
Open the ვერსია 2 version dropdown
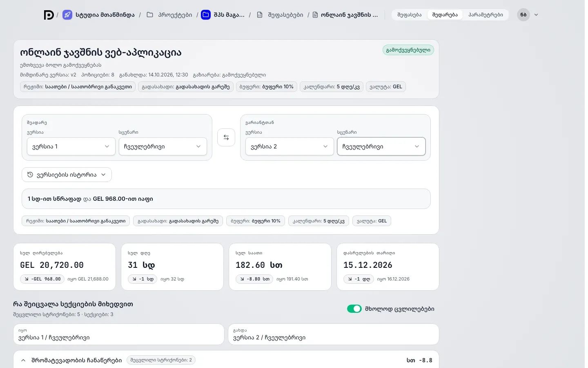pyautogui.click(x=290, y=146)
